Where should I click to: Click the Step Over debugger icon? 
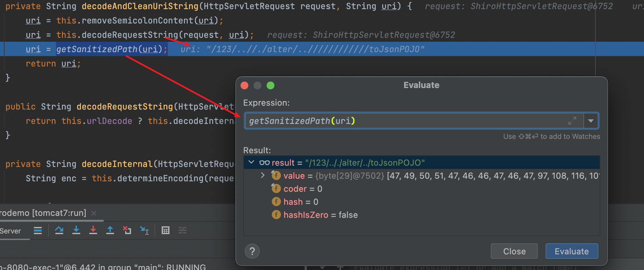(x=59, y=231)
